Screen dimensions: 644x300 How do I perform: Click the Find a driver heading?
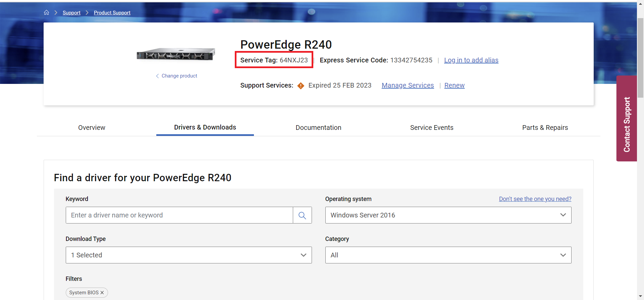tap(143, 178)
